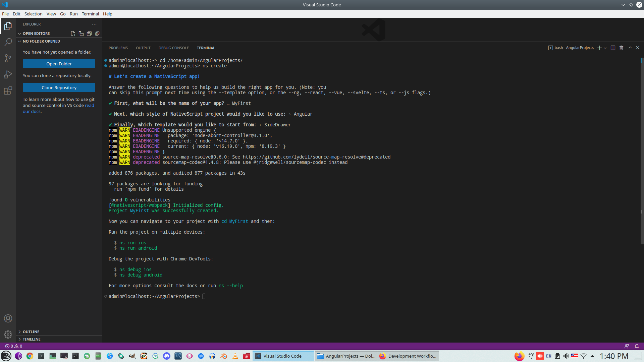Image resolution: width=644 pixels, height=362 pixels.
Task: Open the Run and Debug view
Action: coord(8,74)
